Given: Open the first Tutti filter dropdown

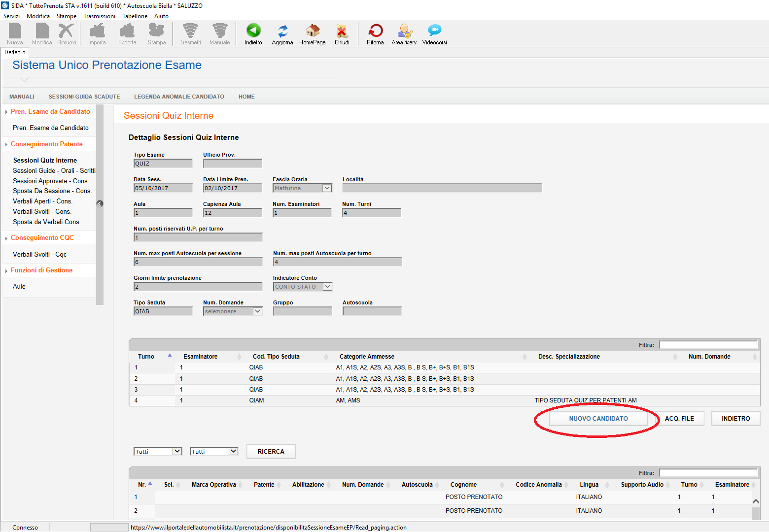Looking at the screenshot, I should [x=177, y=451].
